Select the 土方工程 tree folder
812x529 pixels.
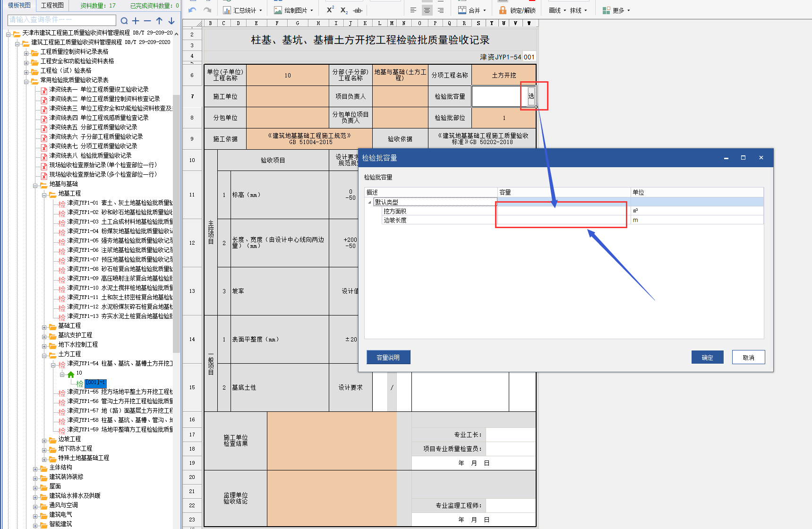(69, 354)
